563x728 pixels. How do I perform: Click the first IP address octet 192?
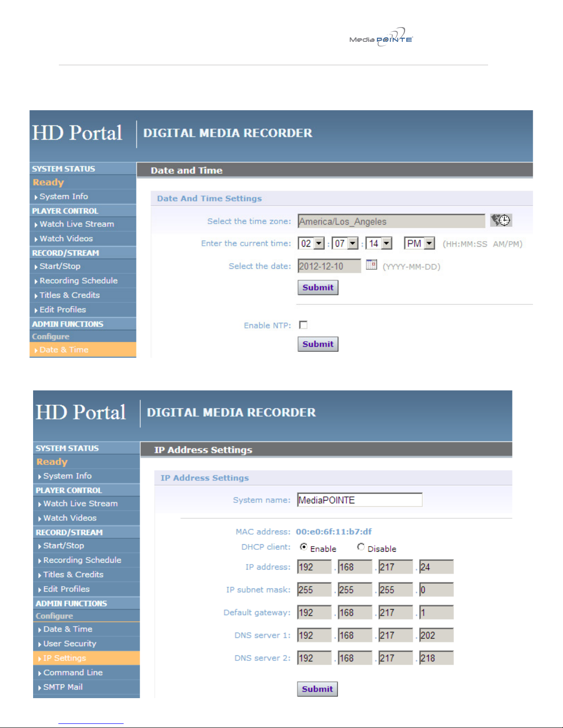(314, 567)
